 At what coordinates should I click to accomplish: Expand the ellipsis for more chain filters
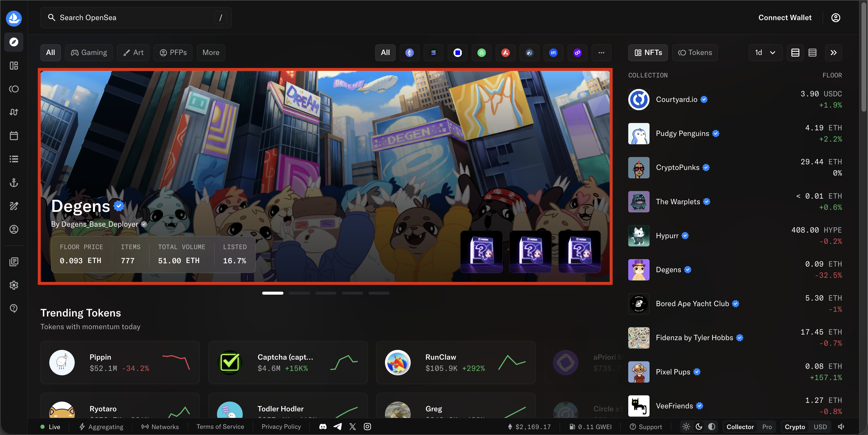pyautogui.click(x=601, y=53)
